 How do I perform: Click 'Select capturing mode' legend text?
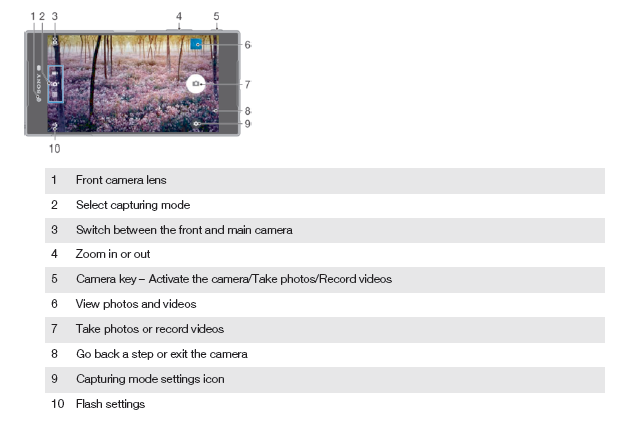point(133,205)
